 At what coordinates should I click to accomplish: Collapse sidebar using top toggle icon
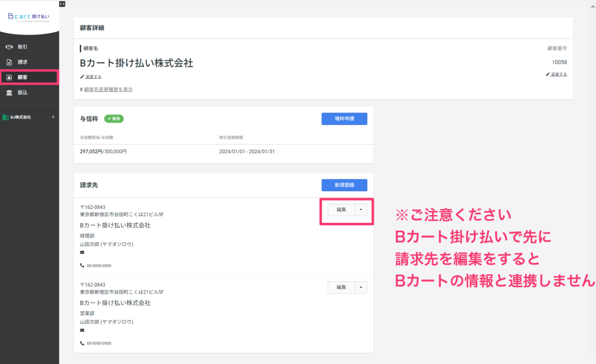63,4
